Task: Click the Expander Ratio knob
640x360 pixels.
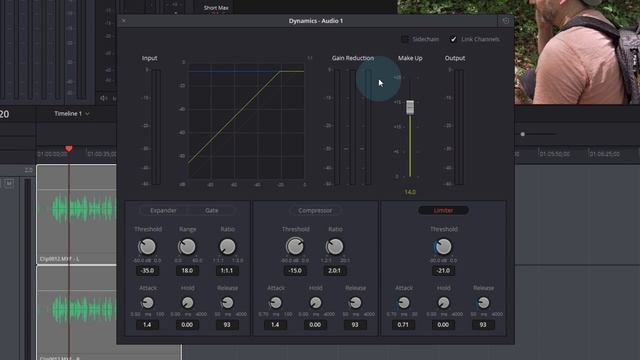Action: [x=227, y=247]
